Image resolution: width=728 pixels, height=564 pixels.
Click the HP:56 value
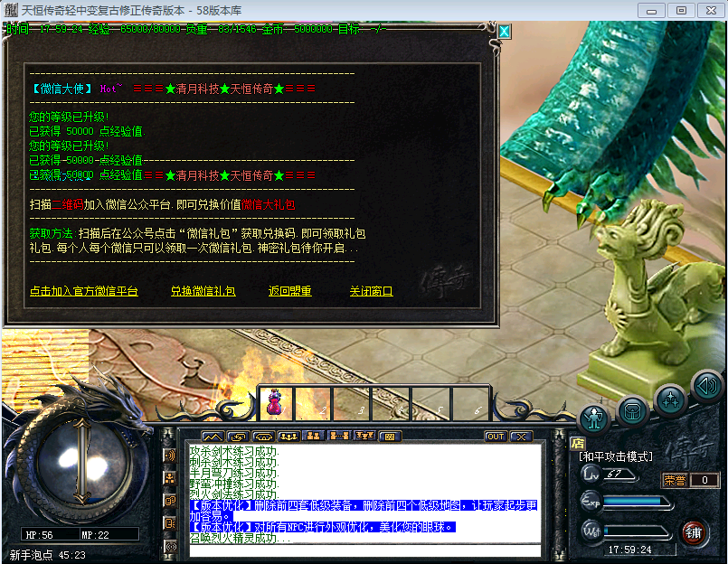[x=39, y=535]
